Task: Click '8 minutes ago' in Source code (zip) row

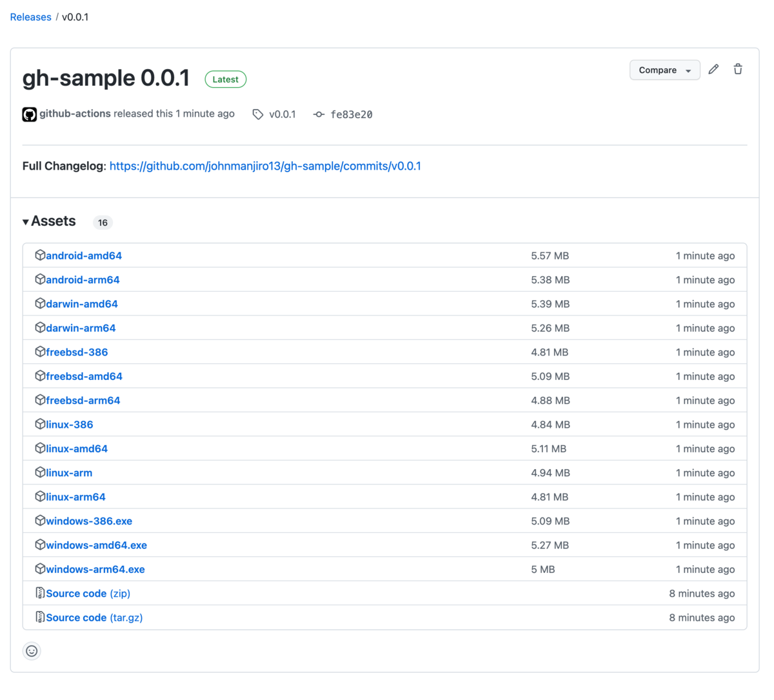Action: [702, 593]
